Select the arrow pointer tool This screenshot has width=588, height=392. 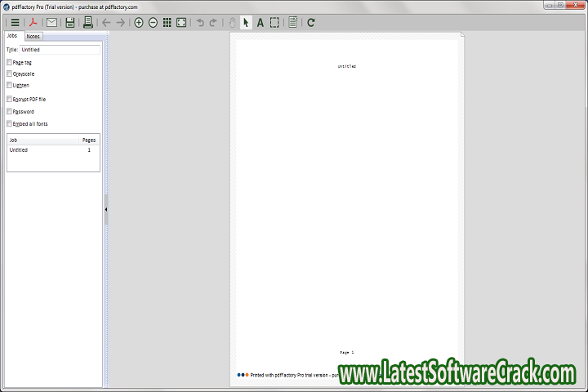(246, 22)
